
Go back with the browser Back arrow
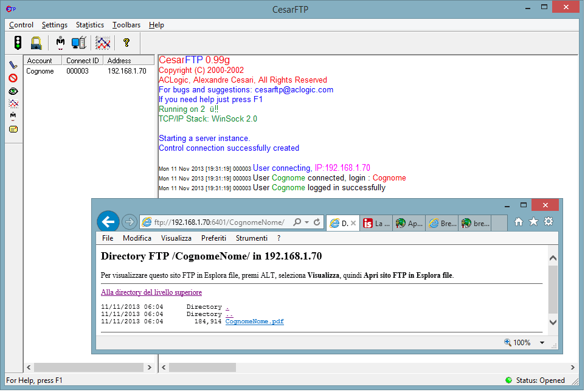click(108, 222)
